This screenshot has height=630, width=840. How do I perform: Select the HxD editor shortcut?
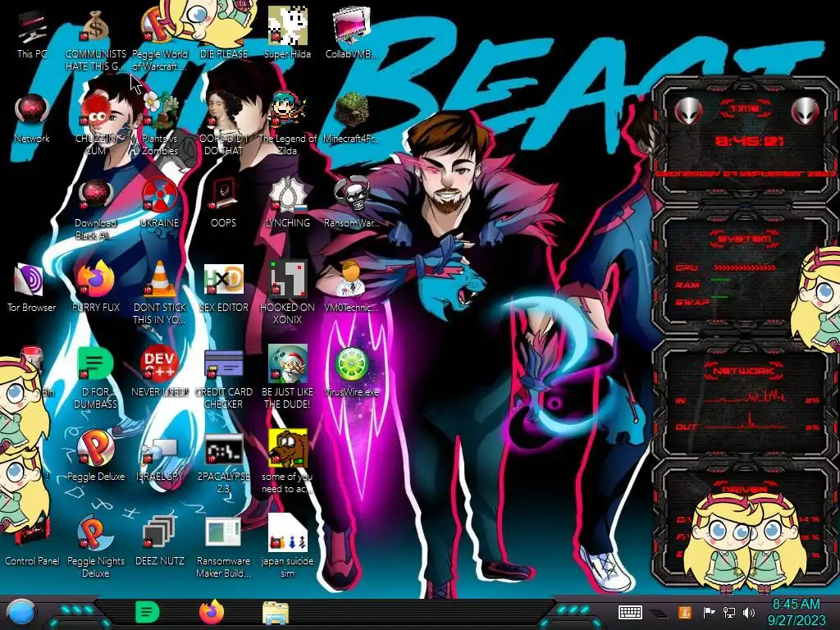223,287
